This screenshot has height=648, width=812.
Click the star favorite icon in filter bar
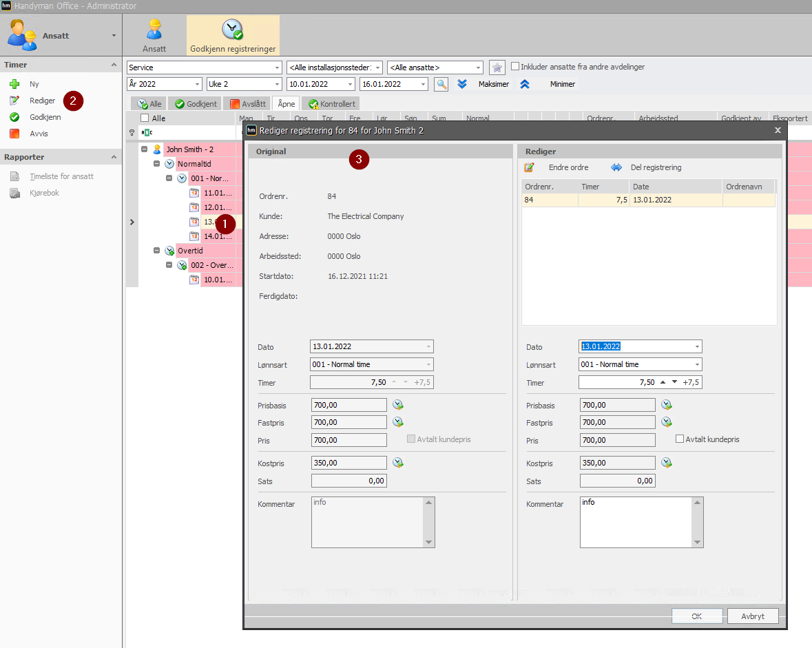[497, 67]
